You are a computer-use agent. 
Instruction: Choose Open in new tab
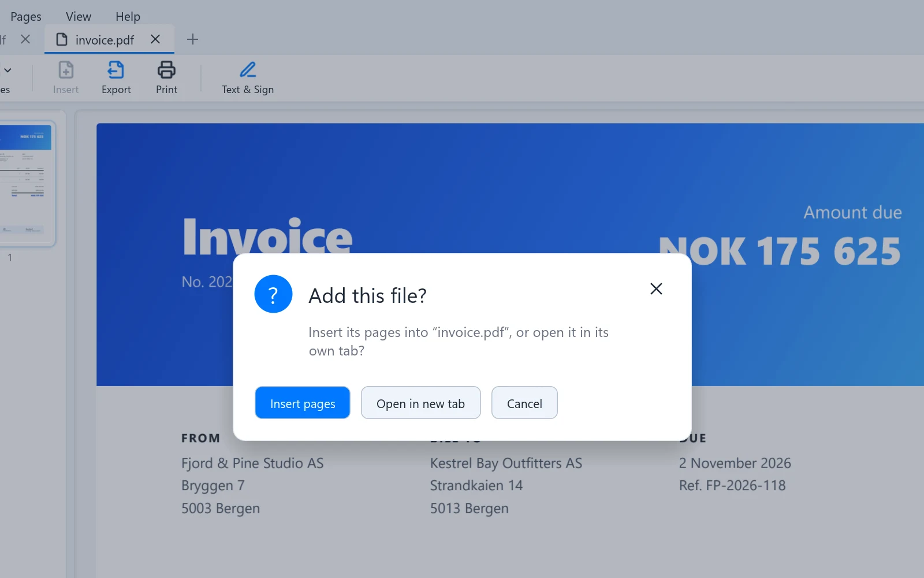point(420,403)
